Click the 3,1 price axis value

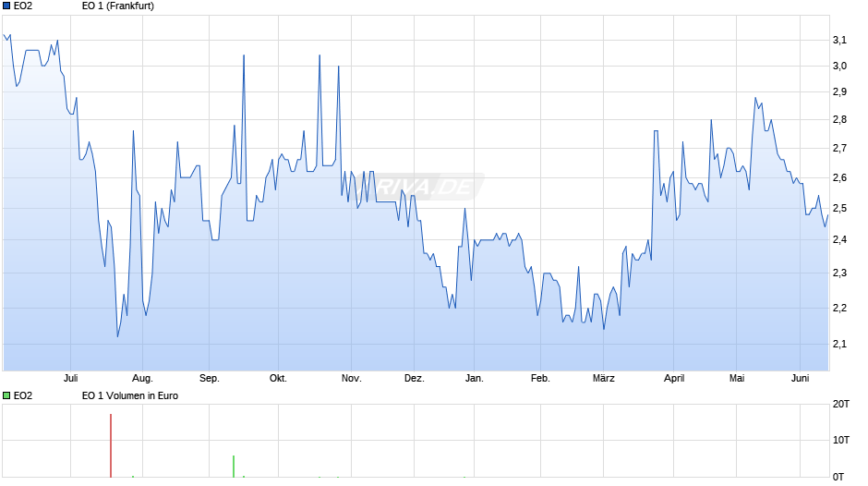pos(839,40)
